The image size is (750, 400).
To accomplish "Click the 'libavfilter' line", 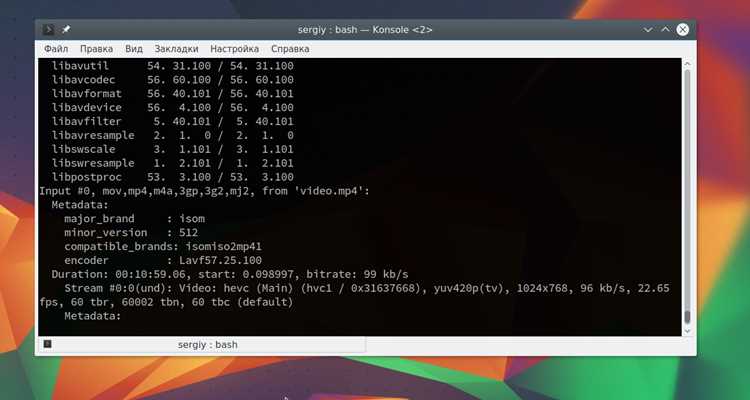I will point(173,121).
